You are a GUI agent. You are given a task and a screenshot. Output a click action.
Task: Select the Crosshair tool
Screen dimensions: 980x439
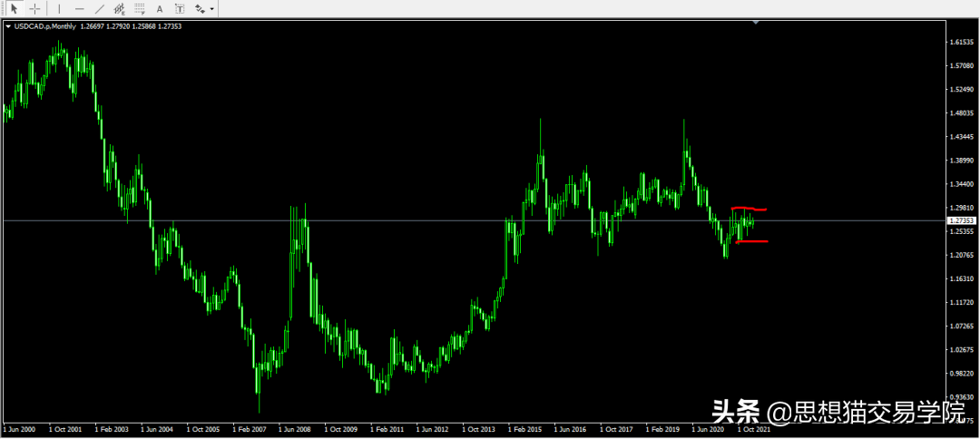tap(35, 9)
